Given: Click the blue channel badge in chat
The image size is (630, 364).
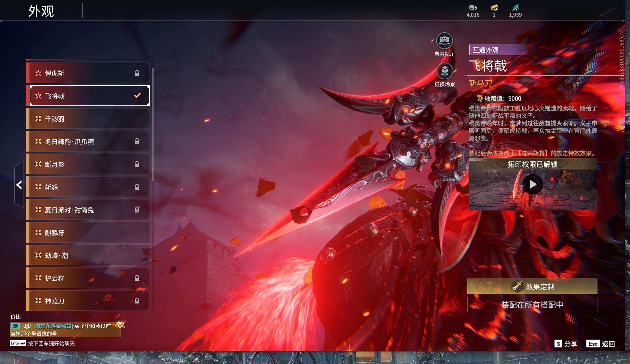Looking at the screenshot, I should [x=15, y=326].
